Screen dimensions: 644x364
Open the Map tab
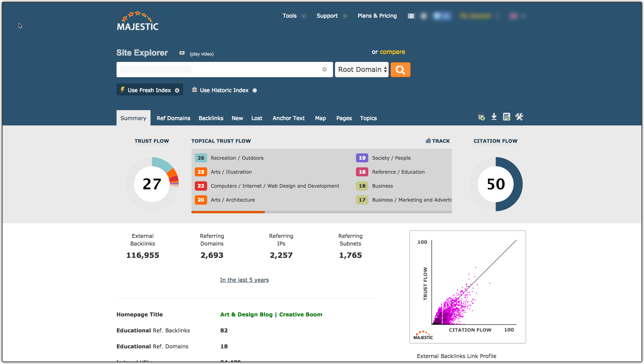pyautogui.click(x=320, y=118)
